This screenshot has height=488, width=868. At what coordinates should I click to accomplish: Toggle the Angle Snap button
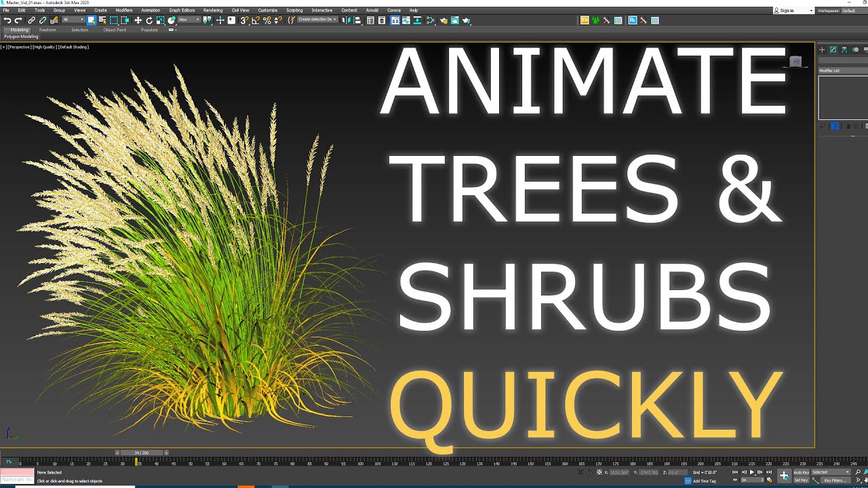pyautogui.click(x=256, y=20)
